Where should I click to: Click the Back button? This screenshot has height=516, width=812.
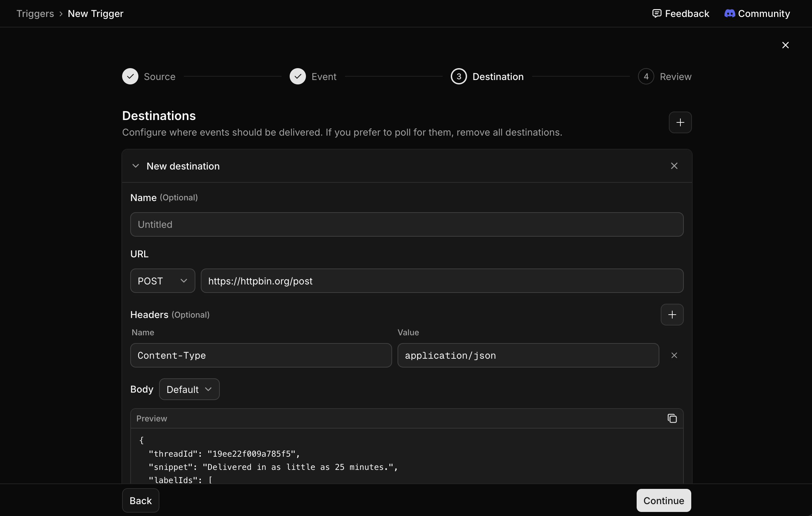(141, 500)
